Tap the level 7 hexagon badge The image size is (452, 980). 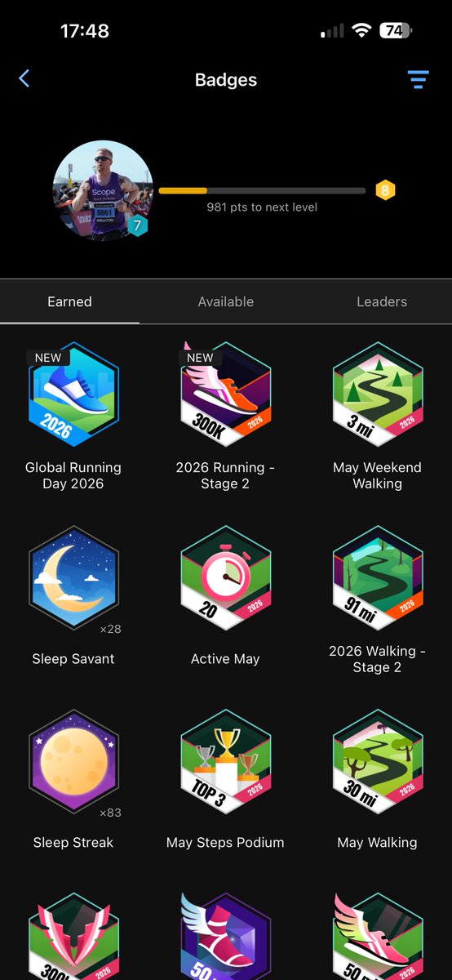pos(137,225)
